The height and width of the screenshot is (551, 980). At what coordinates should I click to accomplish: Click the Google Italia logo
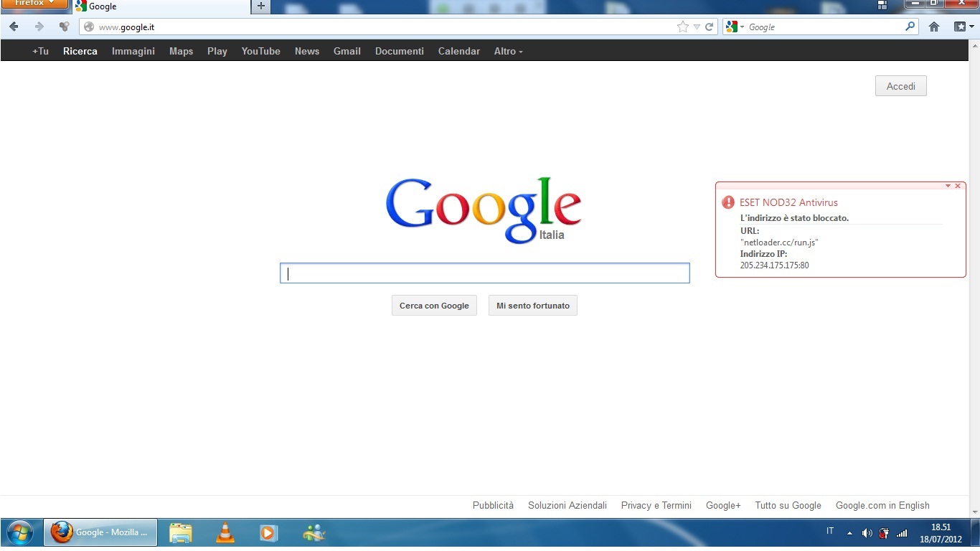point(484,209)
